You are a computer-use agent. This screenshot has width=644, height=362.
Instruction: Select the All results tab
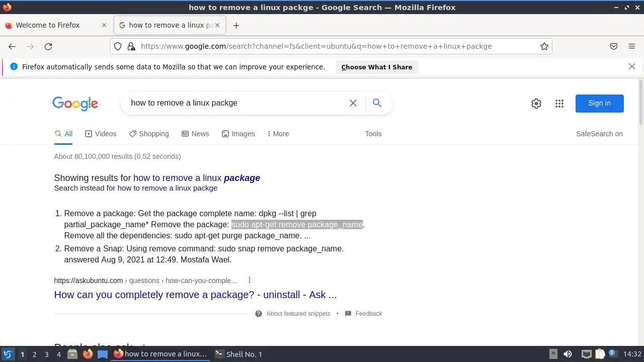(x=63, y=134)
